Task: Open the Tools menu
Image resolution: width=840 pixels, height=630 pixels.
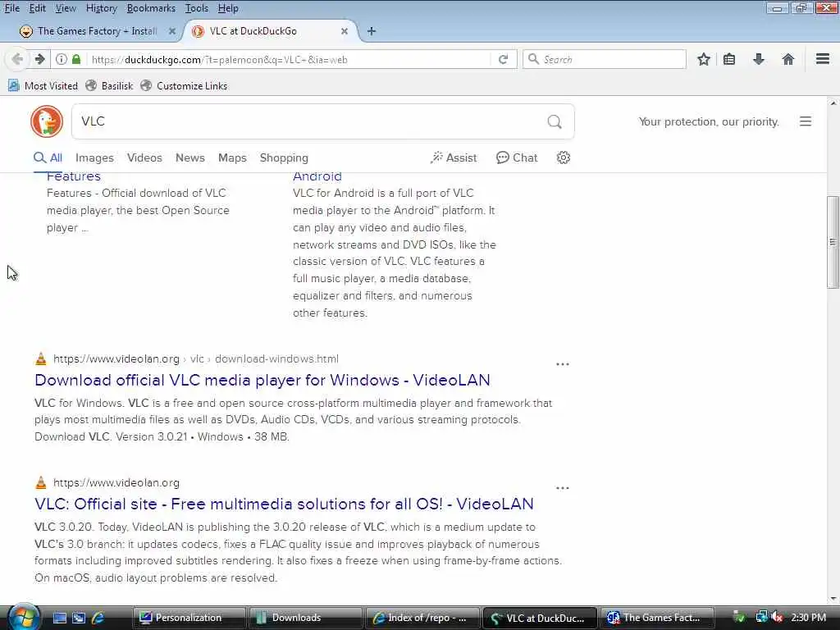Action: pyautogui.click(x=197, y=8)
